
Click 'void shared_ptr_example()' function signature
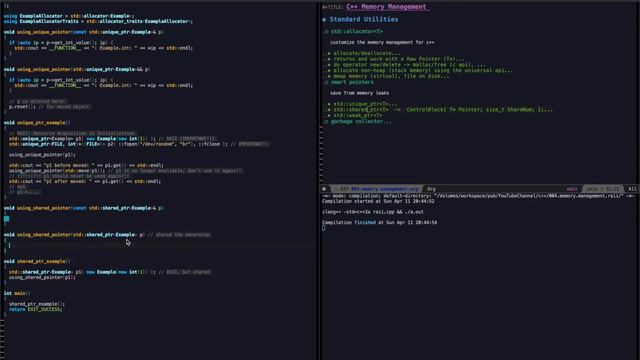click(x=37, y=261)
